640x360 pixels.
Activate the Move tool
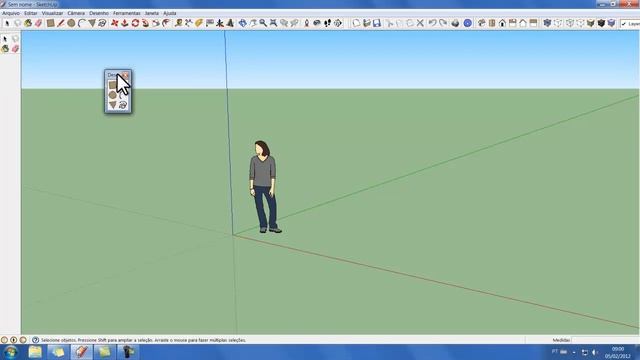pos(115,23)
